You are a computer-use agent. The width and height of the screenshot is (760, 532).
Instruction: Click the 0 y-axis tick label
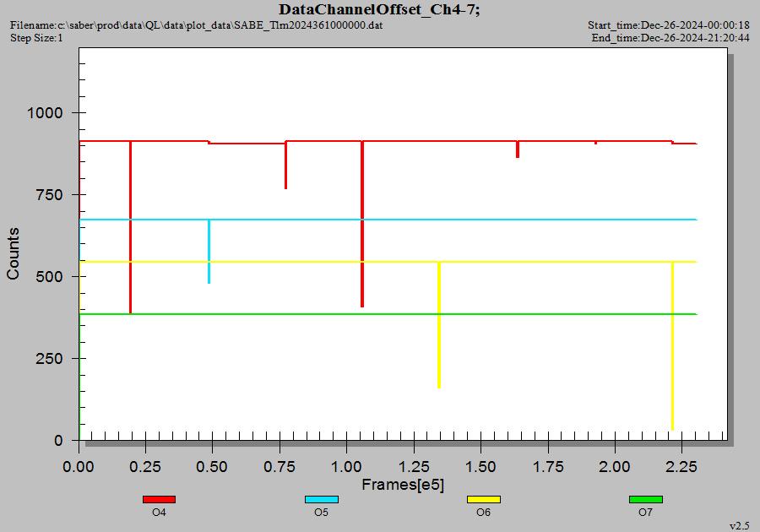click(x=58, y=441)
